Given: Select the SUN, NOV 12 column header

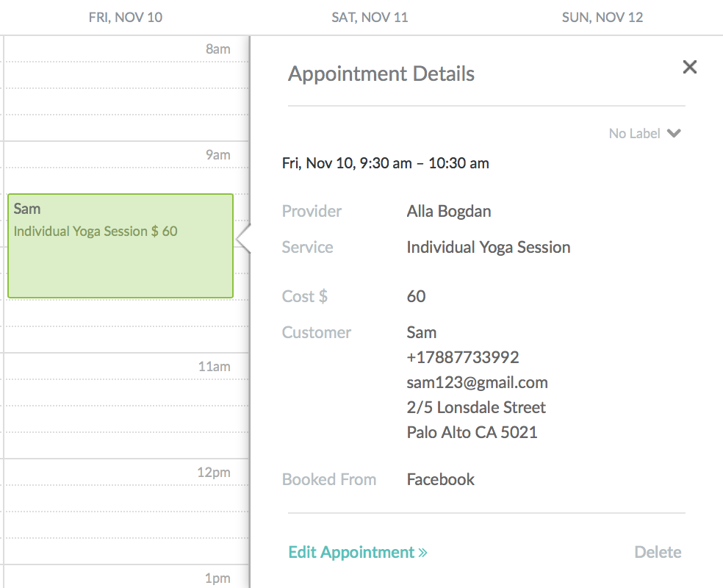Looking at the screenshot, I should (x=602, y=18).
